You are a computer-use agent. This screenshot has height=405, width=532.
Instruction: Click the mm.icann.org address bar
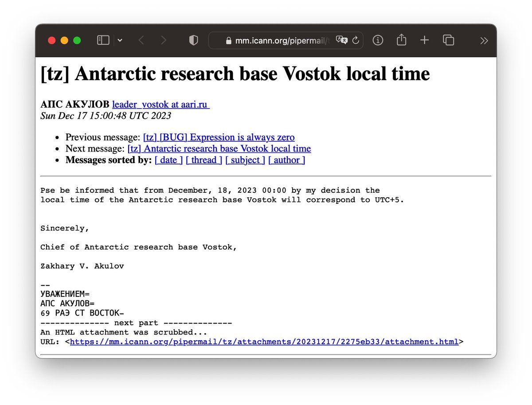[x=279, y=40]
